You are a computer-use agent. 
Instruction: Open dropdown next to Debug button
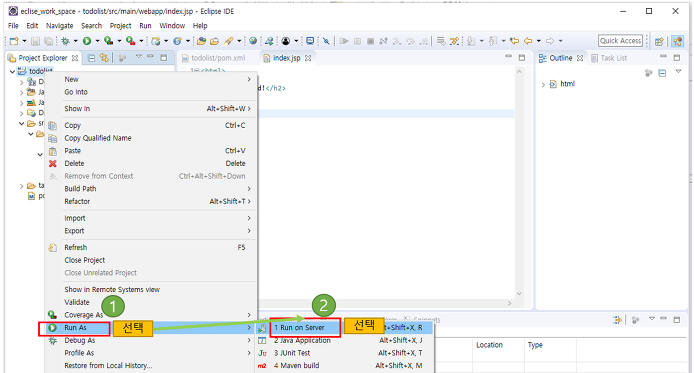pos(75,41)
